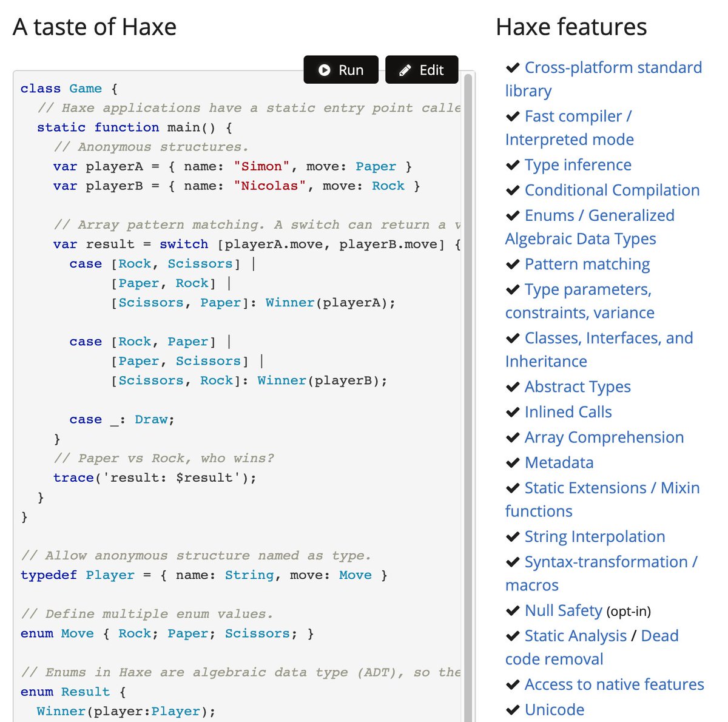
Task: Open the Metadata link
Action: (559, 462)
